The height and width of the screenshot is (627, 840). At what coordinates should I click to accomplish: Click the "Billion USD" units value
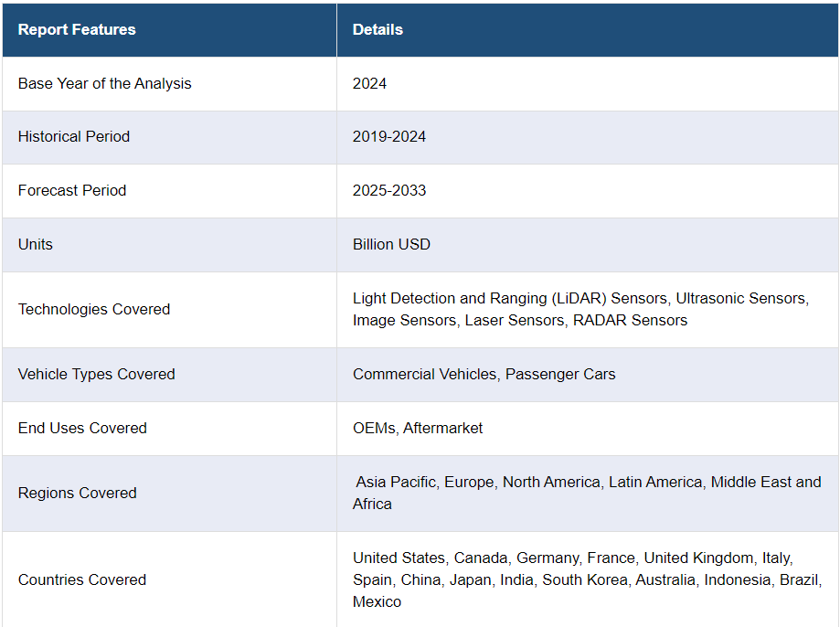391,244
